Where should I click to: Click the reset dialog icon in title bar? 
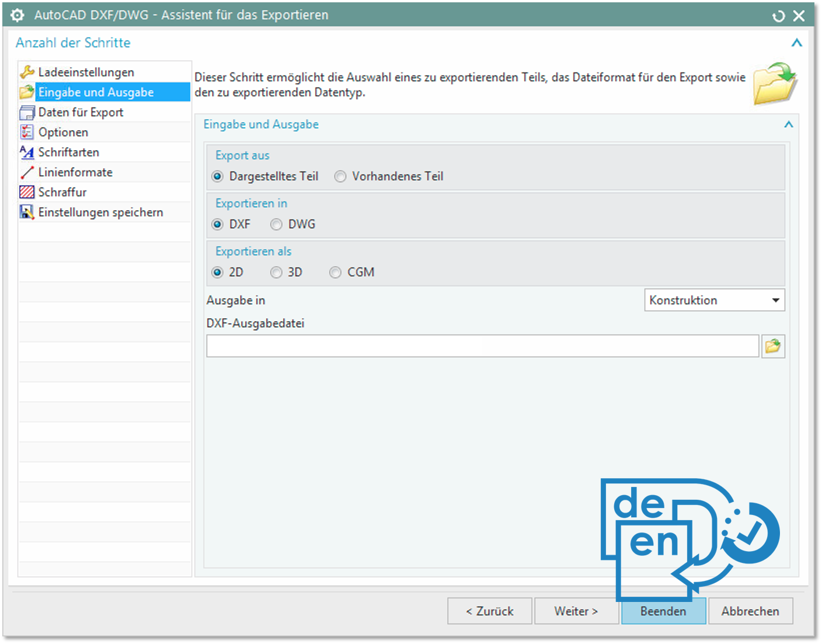tap(778, 16)
